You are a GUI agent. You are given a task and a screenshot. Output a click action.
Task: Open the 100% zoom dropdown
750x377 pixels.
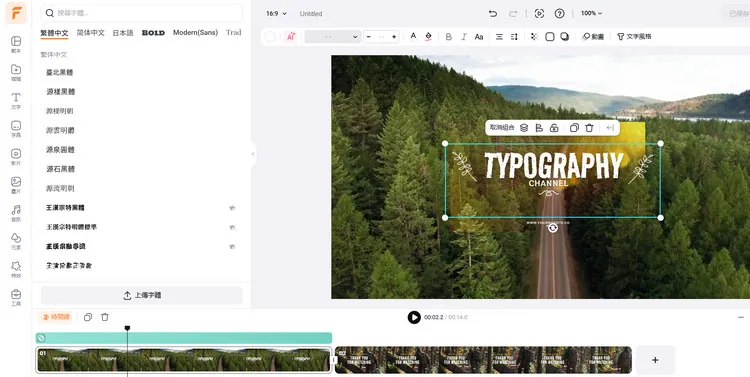591,13
